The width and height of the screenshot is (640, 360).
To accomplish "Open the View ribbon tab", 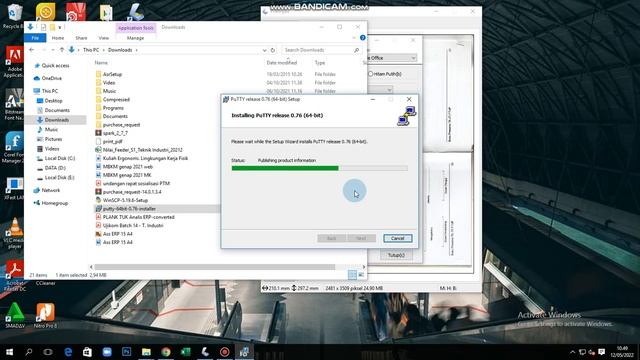I will 104,38.
